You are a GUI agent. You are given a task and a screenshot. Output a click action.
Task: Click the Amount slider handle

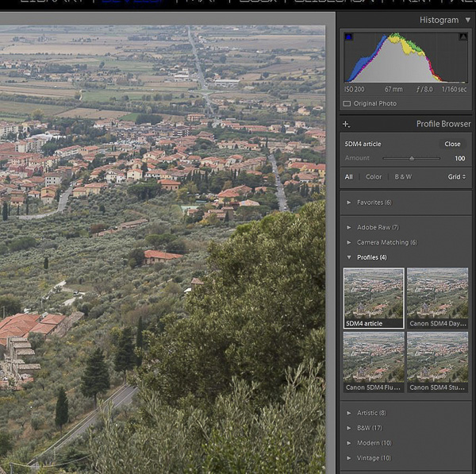point(412,159)
